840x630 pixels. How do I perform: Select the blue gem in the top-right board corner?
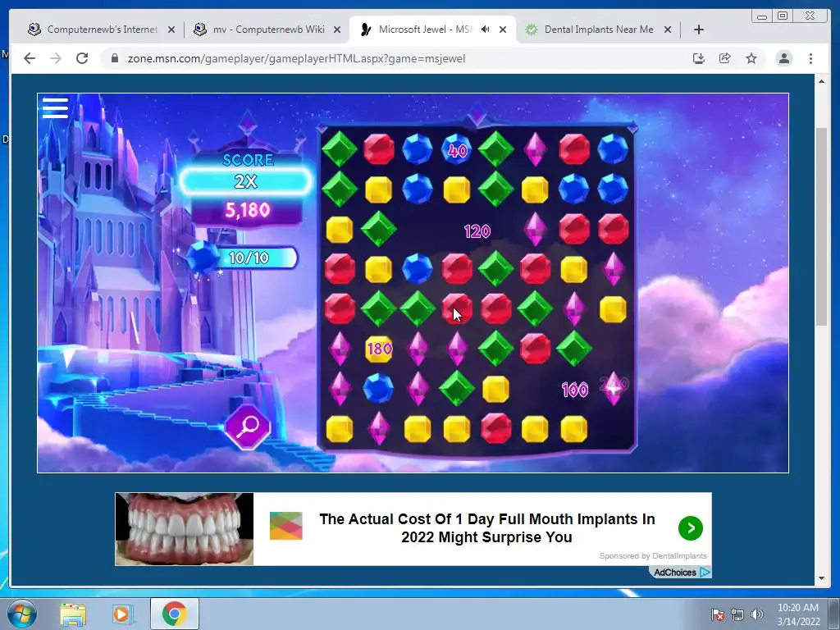click(613, 149)
